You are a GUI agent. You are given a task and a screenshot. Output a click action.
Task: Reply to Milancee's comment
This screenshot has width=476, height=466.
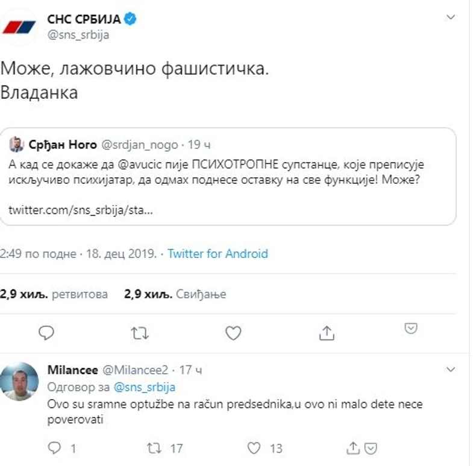pyautogui.click(x=55, y=448)
